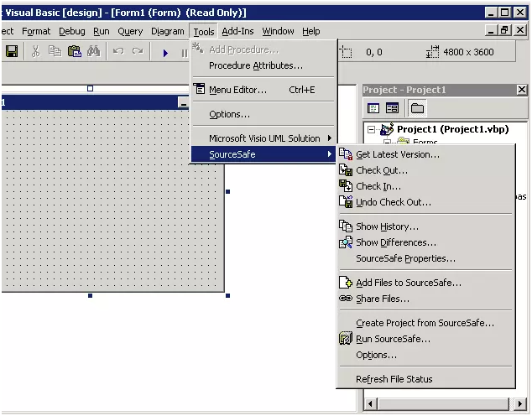The height and width of the screenshot is (416, 532).
Task: Open the Help menu
Action: pos(311,32)
